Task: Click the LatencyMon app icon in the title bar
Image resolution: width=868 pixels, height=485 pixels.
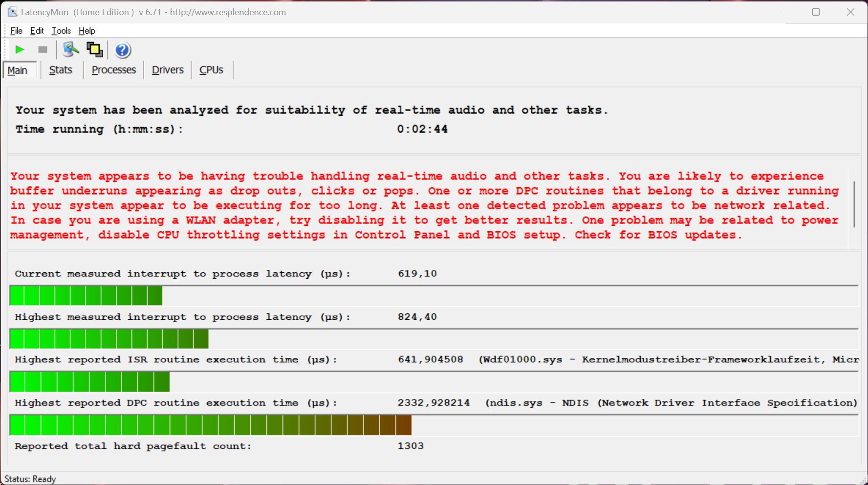Action: [12, 12]
